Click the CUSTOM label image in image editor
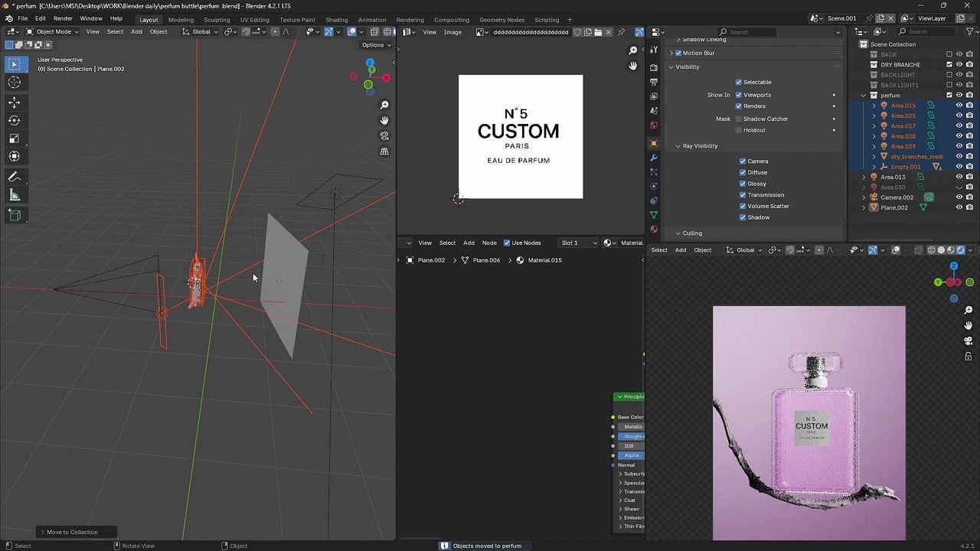The width and height of the screenshot is (980, 551). tap(521, 137)
